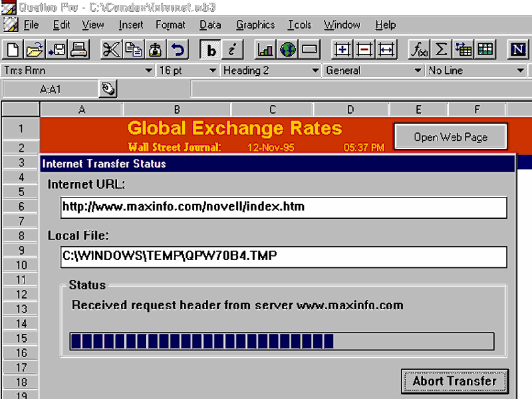Open the Format menu
This screenshot has width=532, height=399.
pos(170,25)
